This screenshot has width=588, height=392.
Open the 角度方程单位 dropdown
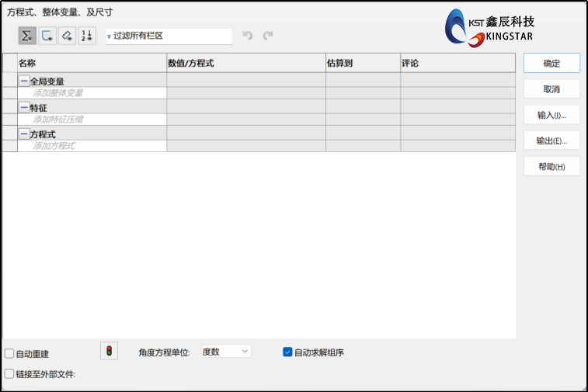pyautogui.click(x=226, y=352)
